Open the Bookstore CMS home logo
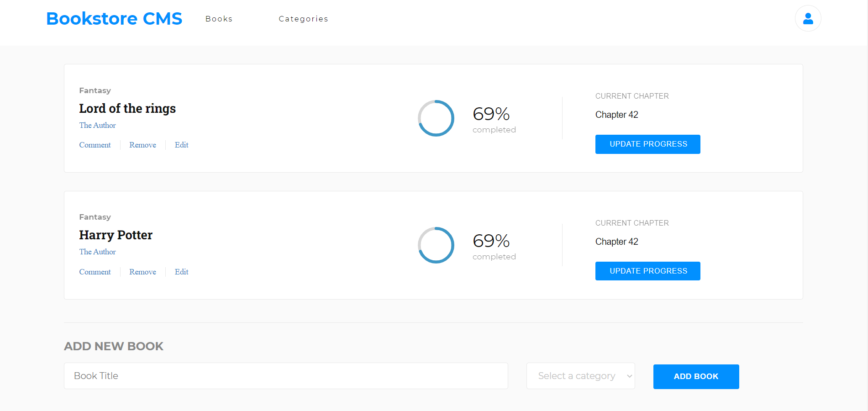This screenshot has height=411, width=868. click(x=114, y=18)
